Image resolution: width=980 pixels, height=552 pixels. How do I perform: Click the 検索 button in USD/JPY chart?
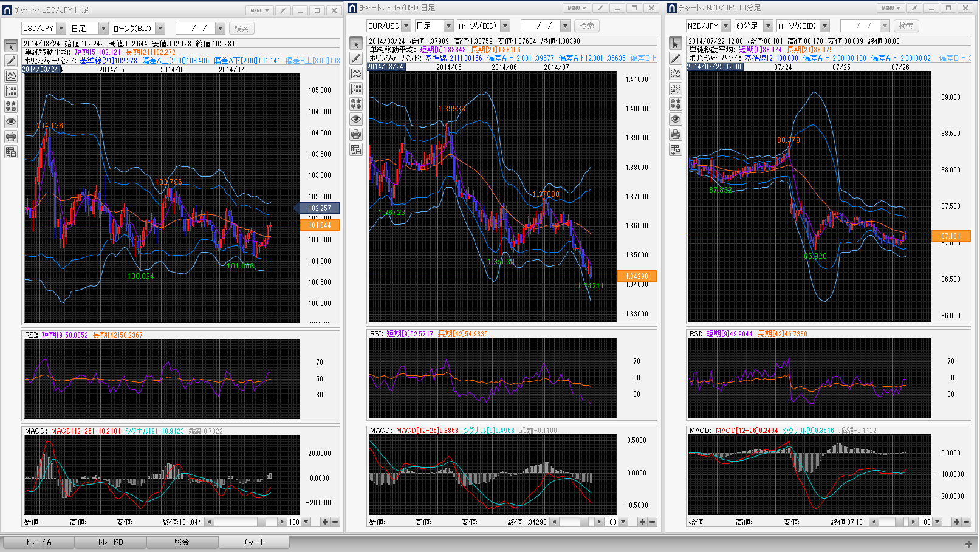tap(241, 29)
